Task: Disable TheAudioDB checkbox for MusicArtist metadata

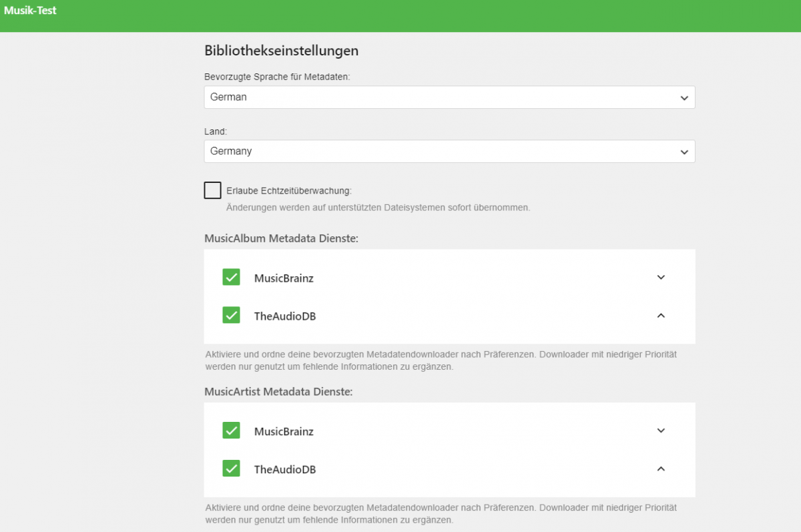Action: pyautogui.click(x=231, y=469)
